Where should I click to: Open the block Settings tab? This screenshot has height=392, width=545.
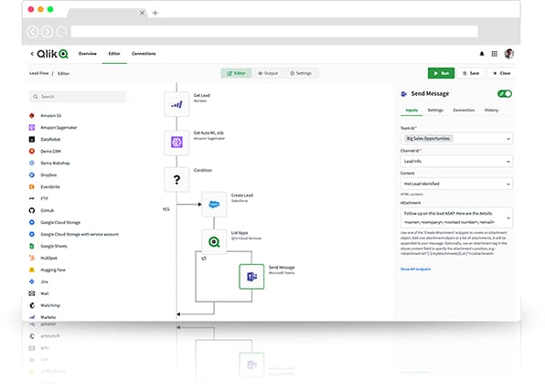click(x=435, y=110)
